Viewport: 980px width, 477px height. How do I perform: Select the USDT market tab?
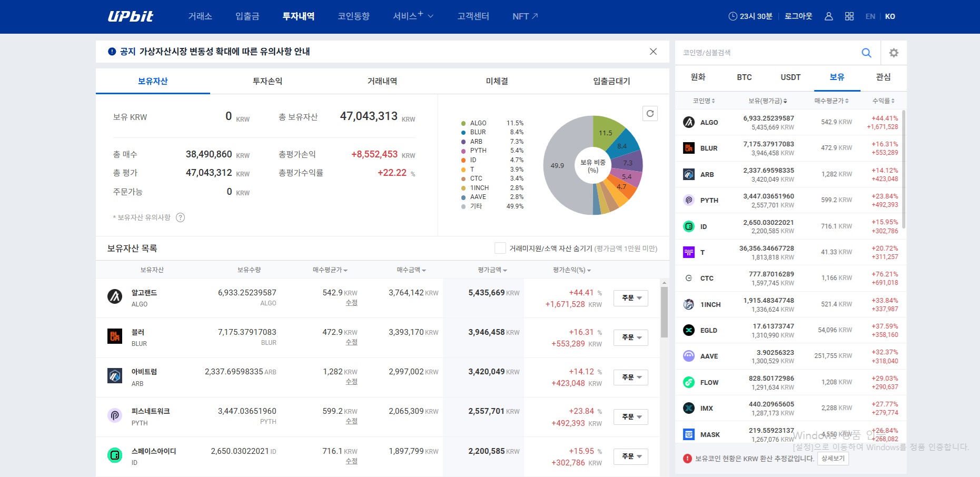[x=790, y=77]
